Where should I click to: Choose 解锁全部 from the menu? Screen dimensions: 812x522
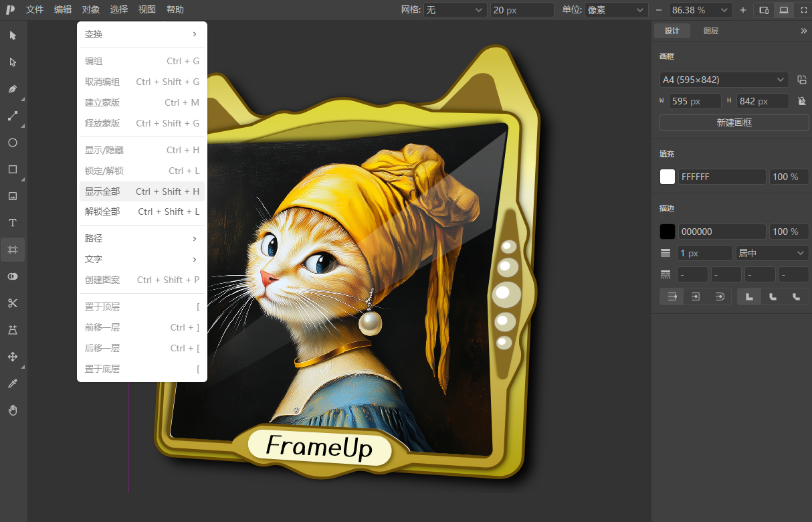click(x=142, y=211)
